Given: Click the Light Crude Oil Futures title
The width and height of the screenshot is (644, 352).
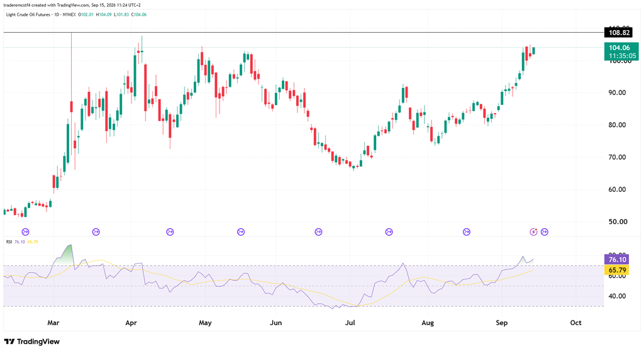Looking at the screenshot, I should [x=28, y=14].
